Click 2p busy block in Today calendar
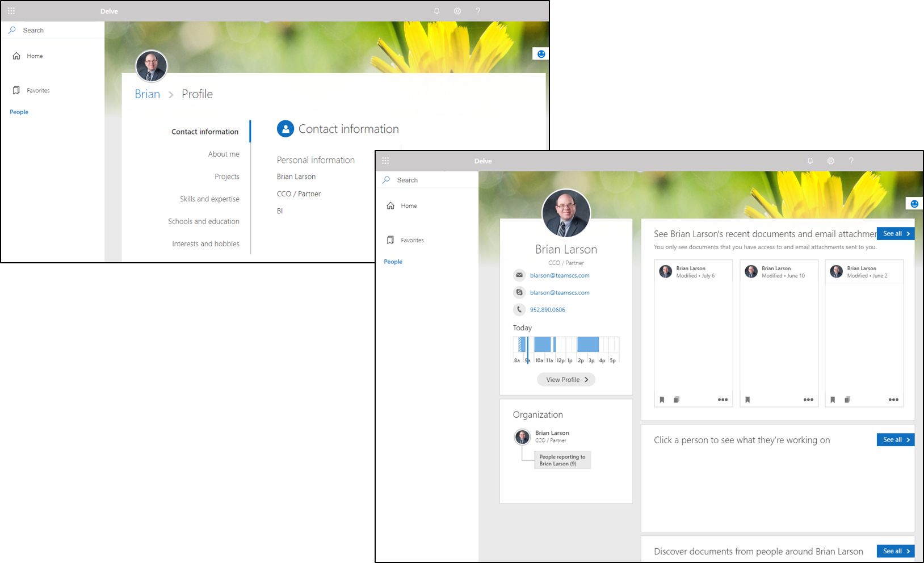924x563 pixels. (588, 344)
